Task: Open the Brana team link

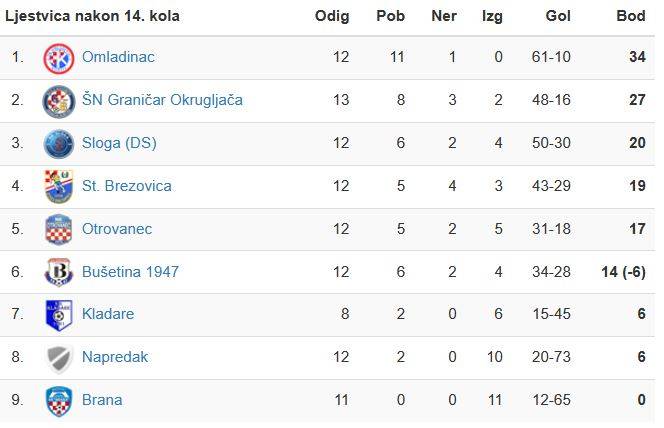Action: 103,400
